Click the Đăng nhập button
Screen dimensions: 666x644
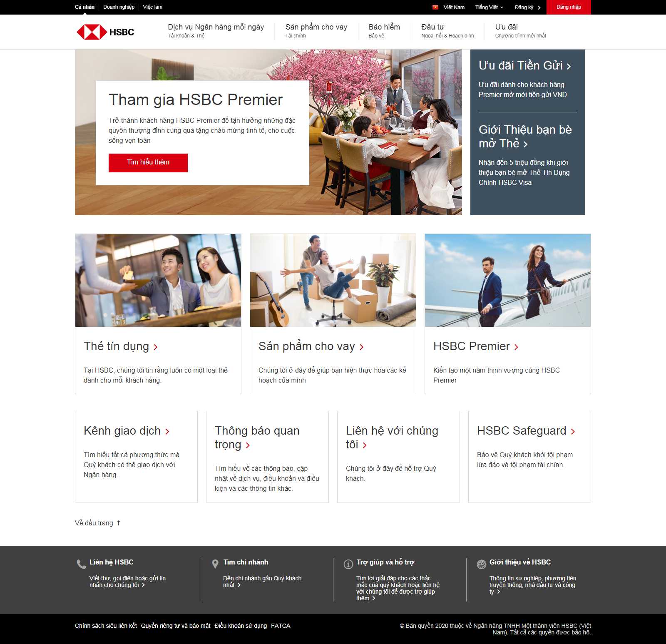[x=569, y=7]
